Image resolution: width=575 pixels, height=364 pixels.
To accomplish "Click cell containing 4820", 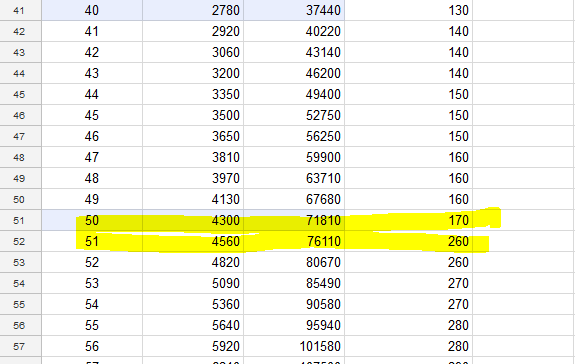I will [x=193, y=262].
